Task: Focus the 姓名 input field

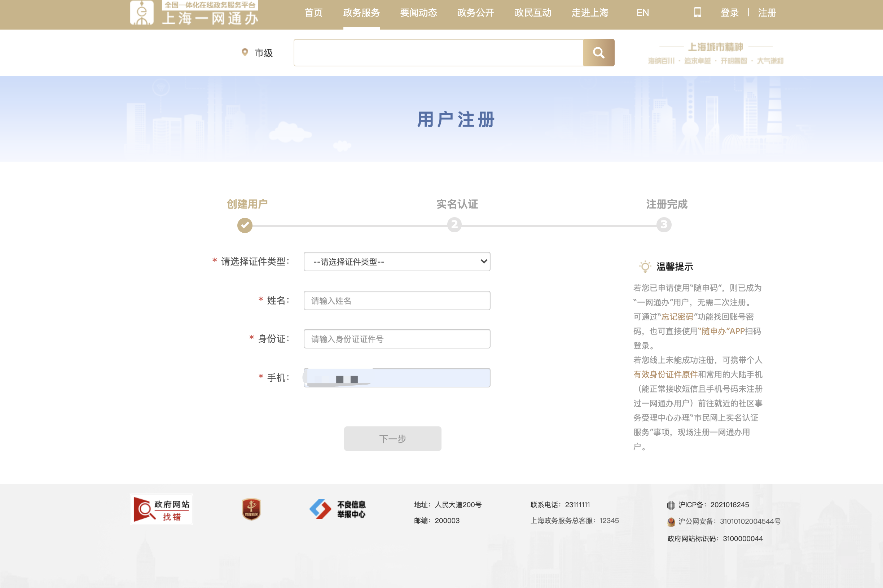Action: [397, 300]
